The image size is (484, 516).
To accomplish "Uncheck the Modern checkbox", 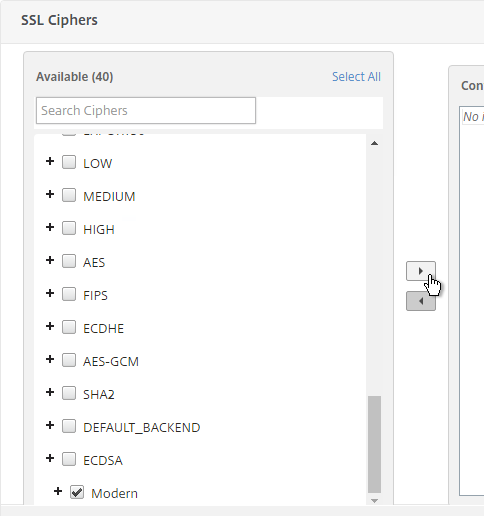I will click(x=77, y=492).
